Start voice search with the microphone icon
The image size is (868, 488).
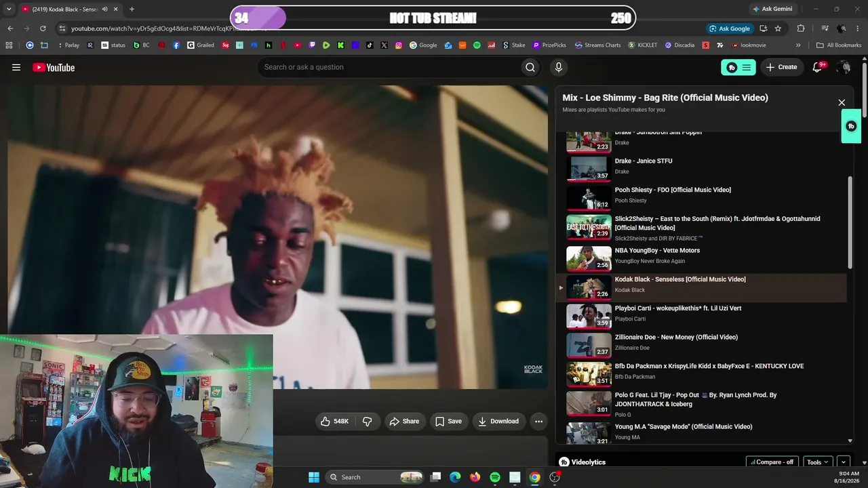(559, 67)
